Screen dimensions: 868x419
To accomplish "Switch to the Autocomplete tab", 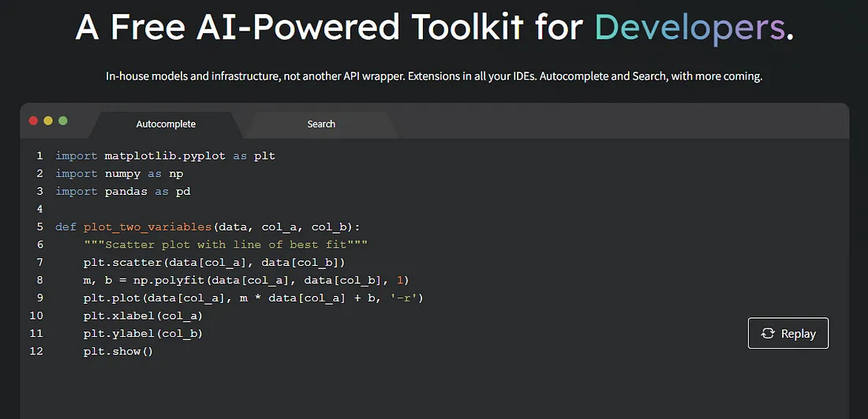I will (166, 124).
